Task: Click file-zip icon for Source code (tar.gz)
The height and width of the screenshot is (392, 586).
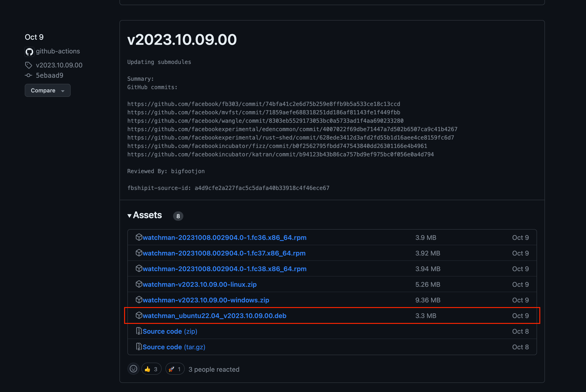Action: coord(139,346)
